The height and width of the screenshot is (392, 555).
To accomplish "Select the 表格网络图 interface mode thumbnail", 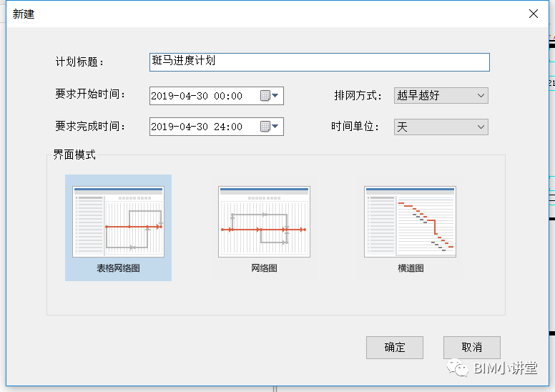I will (x=118, y=227).
